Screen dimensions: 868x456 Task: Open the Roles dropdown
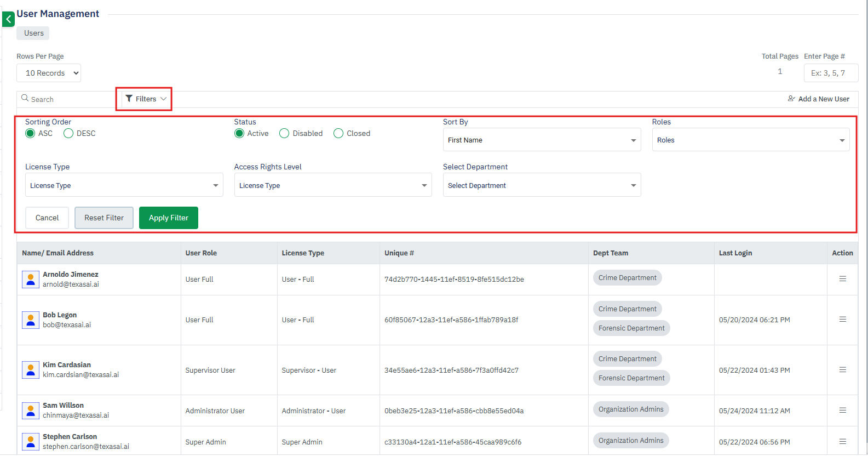(x=751, y=140)
